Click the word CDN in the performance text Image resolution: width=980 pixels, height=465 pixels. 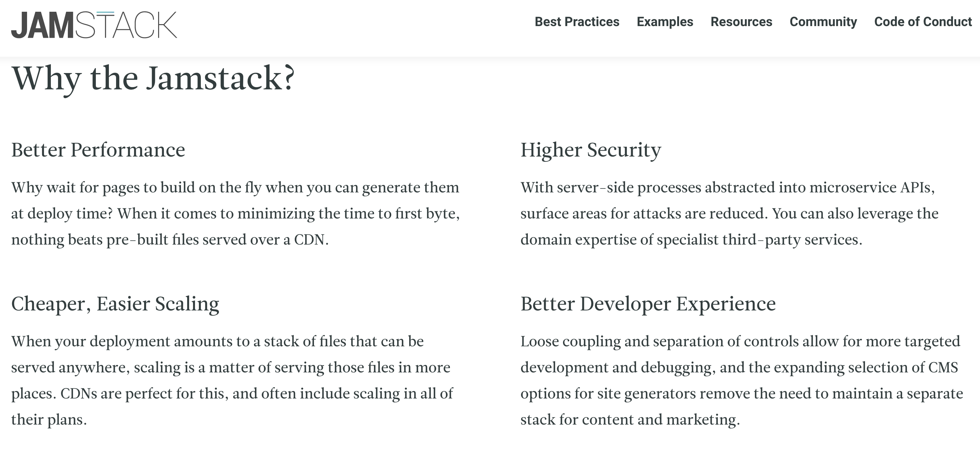309,240
